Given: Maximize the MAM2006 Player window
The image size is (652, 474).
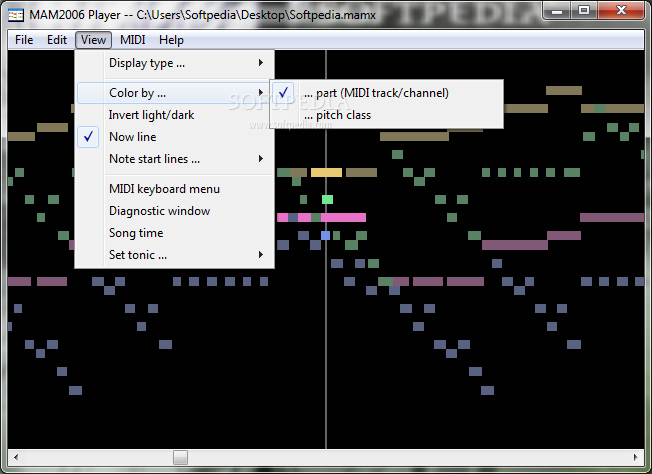Looking at the screenshot, I should tap(584, 10).
